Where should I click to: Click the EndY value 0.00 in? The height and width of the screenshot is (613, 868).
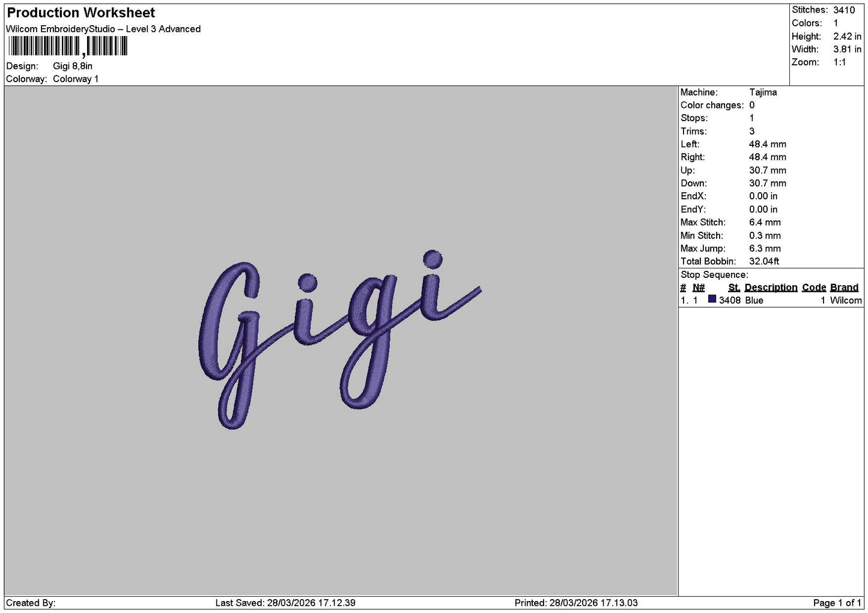[x=763, y=210]
